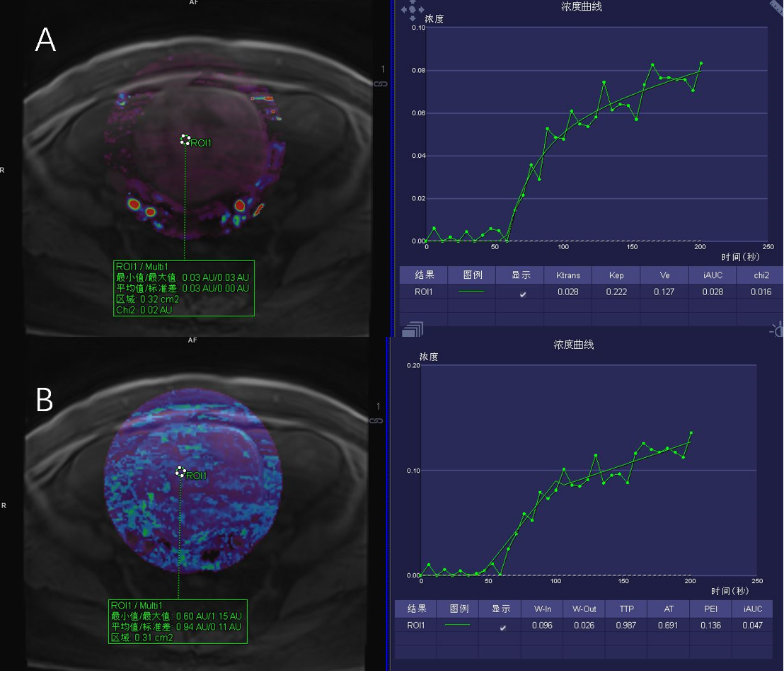Click the brightness lamp icon at right edge

tap(777, 329)
